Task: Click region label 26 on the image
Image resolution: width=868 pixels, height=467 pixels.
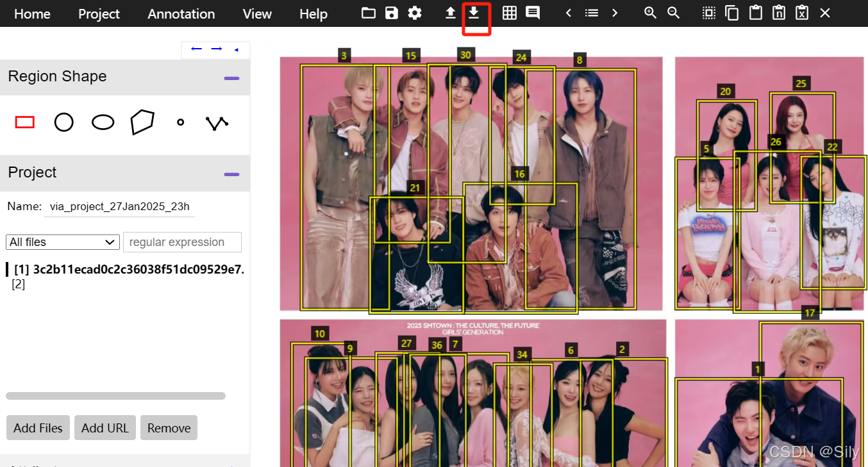Action: tap(776, 142)
